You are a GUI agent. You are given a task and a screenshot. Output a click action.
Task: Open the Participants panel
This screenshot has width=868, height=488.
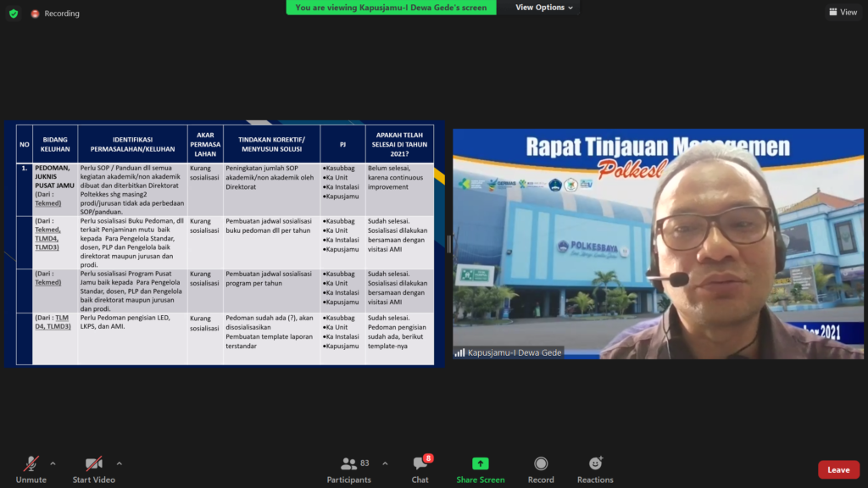point(348,469)
